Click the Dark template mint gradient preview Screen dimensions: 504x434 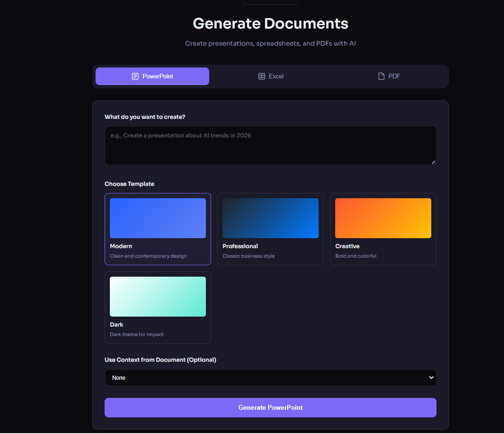(x=158, y=297)
